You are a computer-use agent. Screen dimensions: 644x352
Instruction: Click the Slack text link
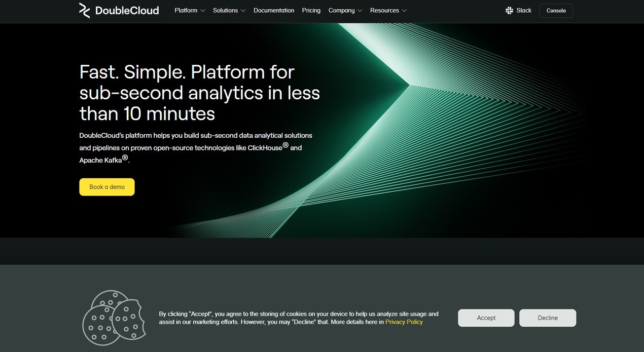click(524, 11)
